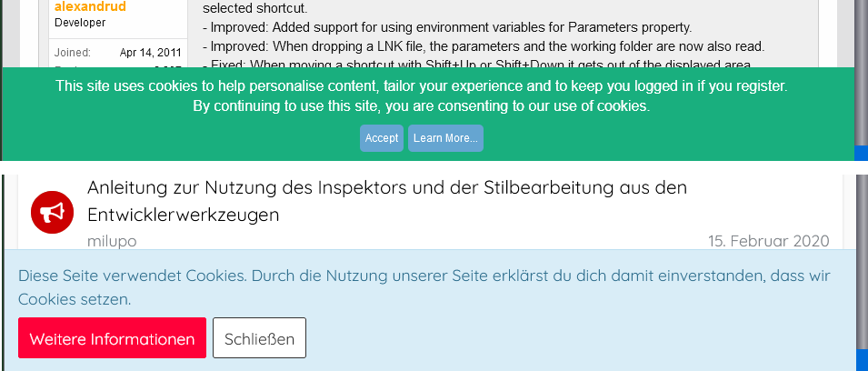The image size is (868, 371).
Task: Click the Apr 14, 2011 join date
Action: pos(151,53)
